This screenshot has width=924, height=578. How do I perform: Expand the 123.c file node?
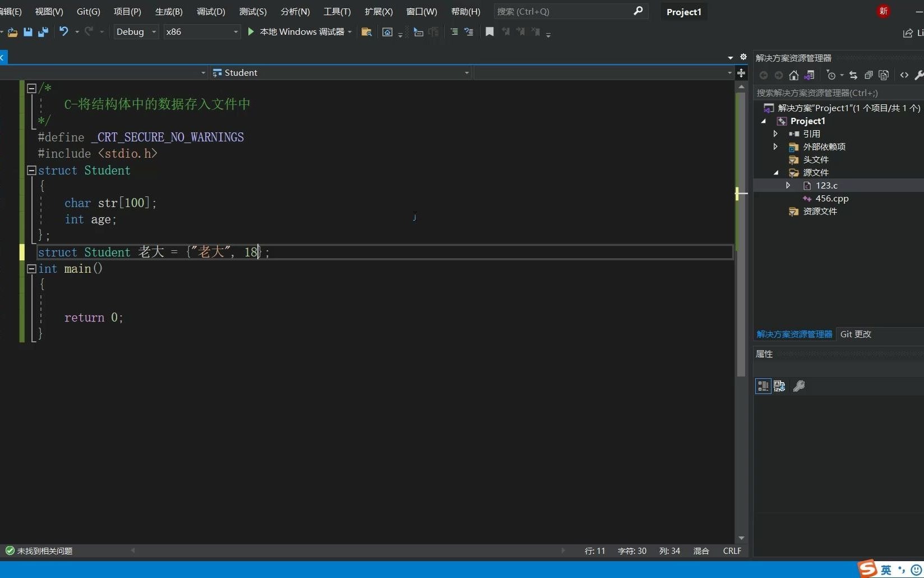click(x=788, y=185)
